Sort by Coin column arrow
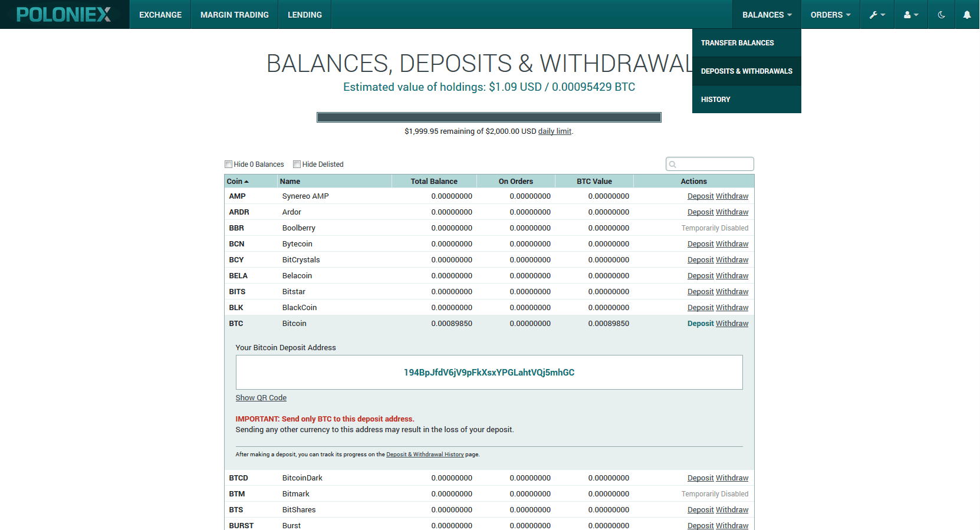This screenshot has height=530, width=980. (246, 182)
